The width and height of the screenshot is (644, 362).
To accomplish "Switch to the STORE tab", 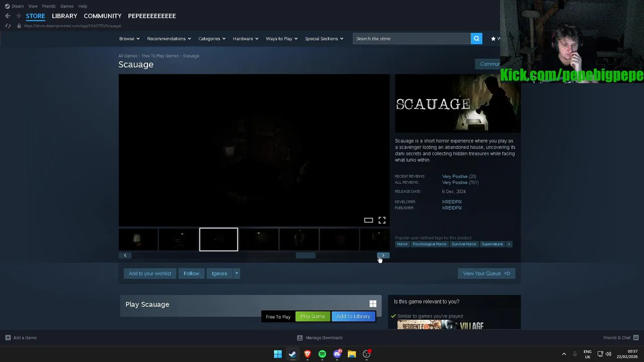I will [x=35, y=16].
